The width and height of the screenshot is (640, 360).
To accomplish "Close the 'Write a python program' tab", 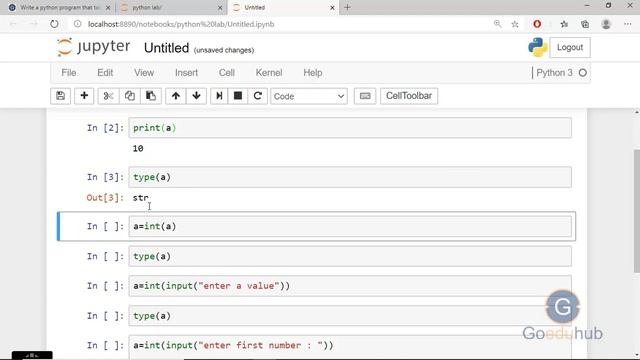I will click(x=108, y=8).
